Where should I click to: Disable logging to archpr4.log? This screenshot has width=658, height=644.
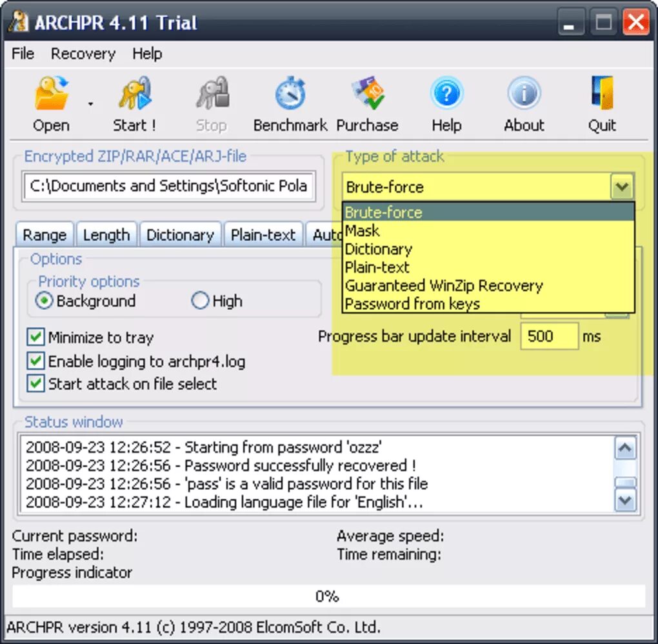[x=35, y=361]
